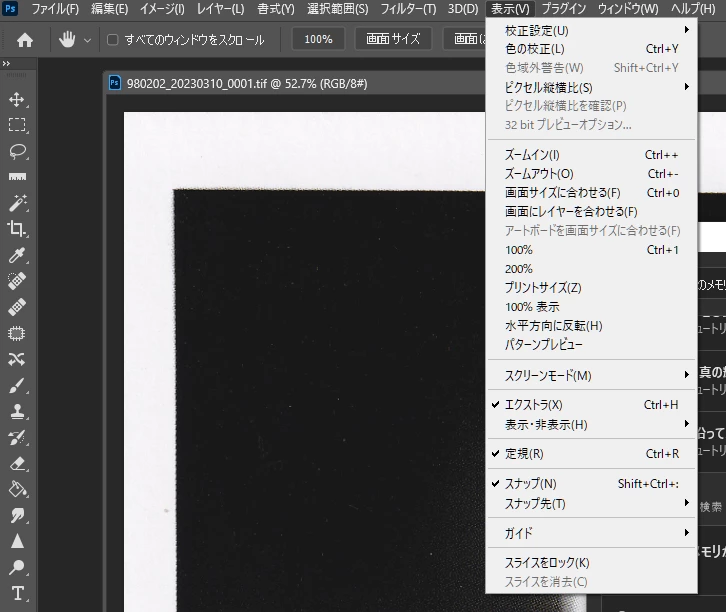Viewport: 726px width, 612px height.
Task: Select the Magic Wand tool
Action: coord(17,203)
